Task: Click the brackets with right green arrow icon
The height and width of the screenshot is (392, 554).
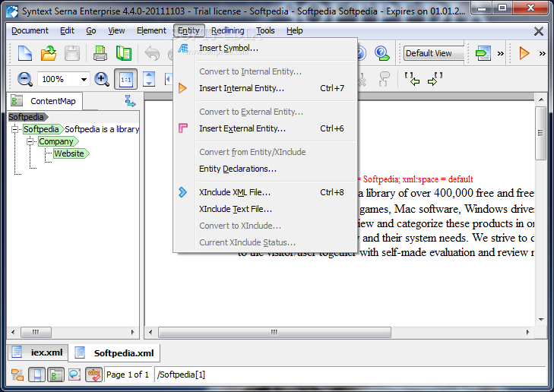Action: coord(435,79)
